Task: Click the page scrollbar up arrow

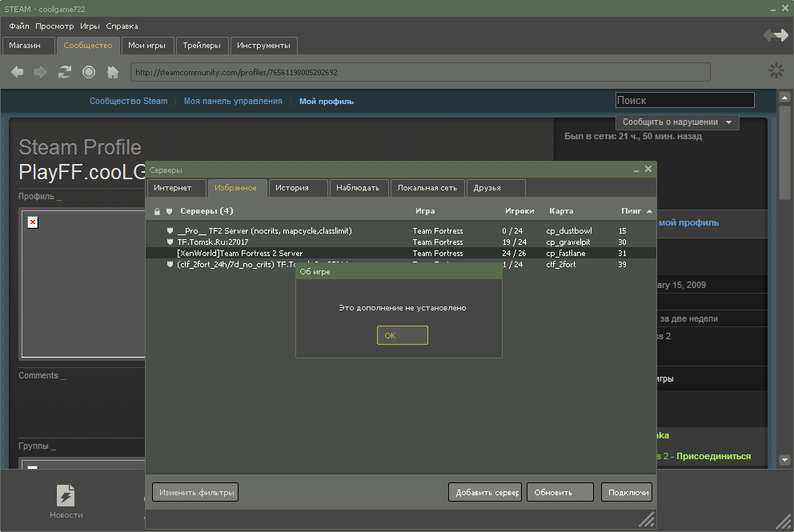Action: (785, 97)
